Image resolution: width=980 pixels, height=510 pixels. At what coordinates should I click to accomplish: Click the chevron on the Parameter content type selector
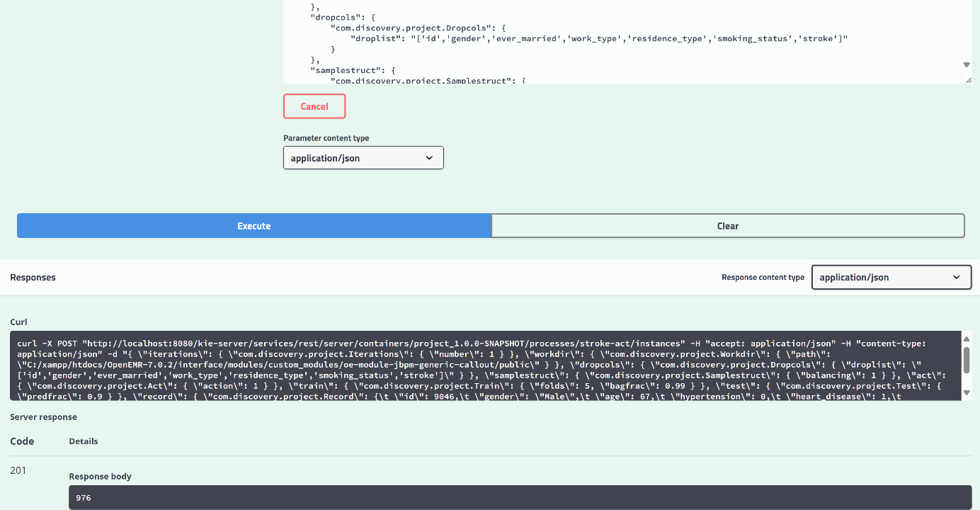point(429,157)
